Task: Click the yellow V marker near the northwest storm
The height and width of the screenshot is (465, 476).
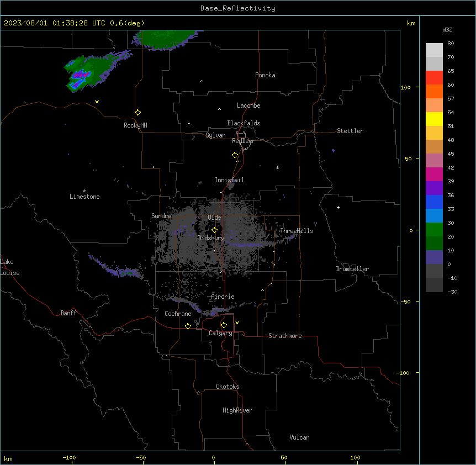Action: pyautogui.click(x=97, y=102)
